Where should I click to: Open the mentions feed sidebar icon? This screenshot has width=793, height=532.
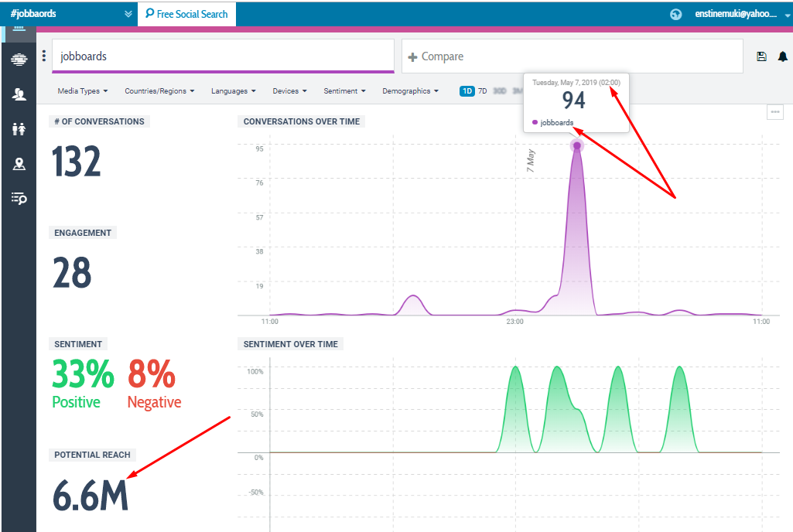[x=19, y=60]
